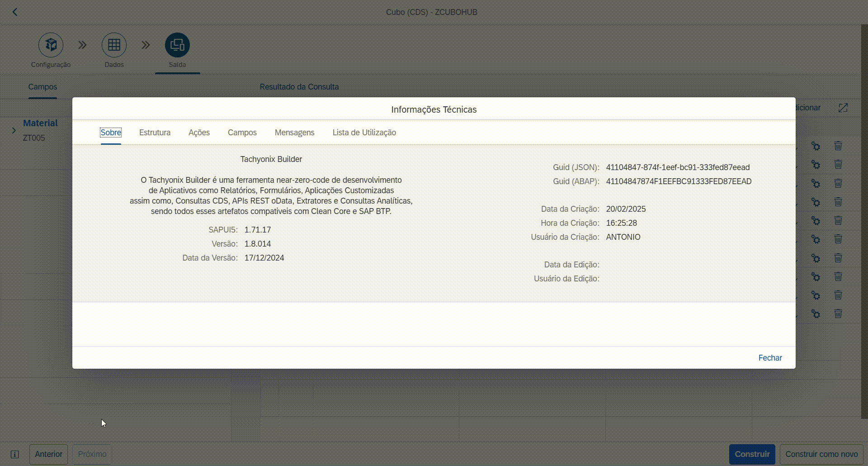Select the Saída wizard step icon
The width and height of the screenshot is (868, 466).
[177, 45]
